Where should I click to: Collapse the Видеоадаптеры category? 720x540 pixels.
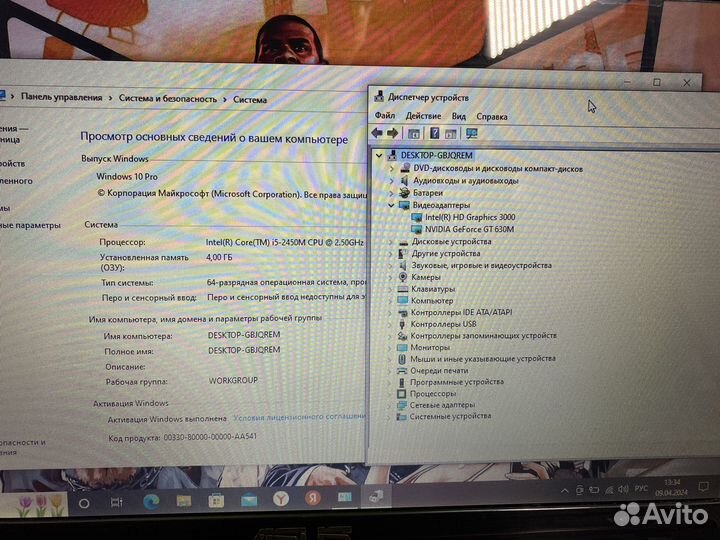point(391,205)
